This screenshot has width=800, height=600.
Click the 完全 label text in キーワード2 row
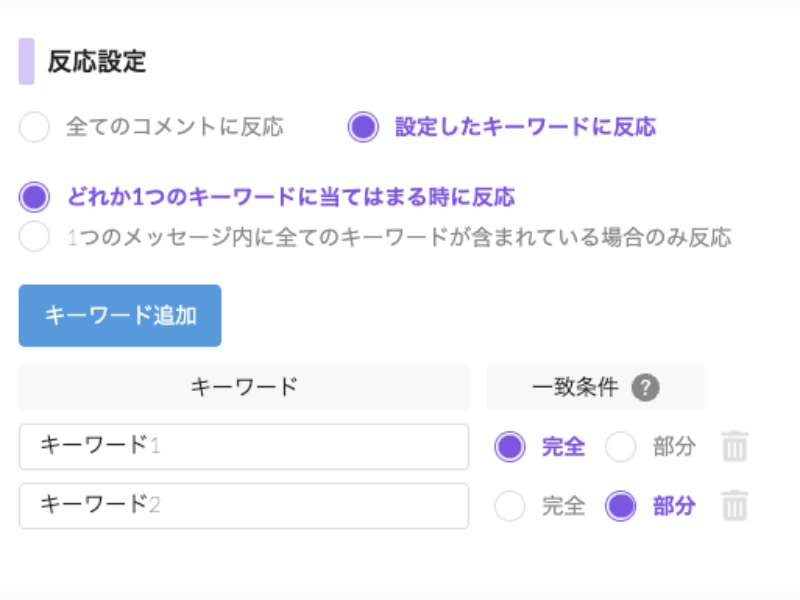coord(563,506)
